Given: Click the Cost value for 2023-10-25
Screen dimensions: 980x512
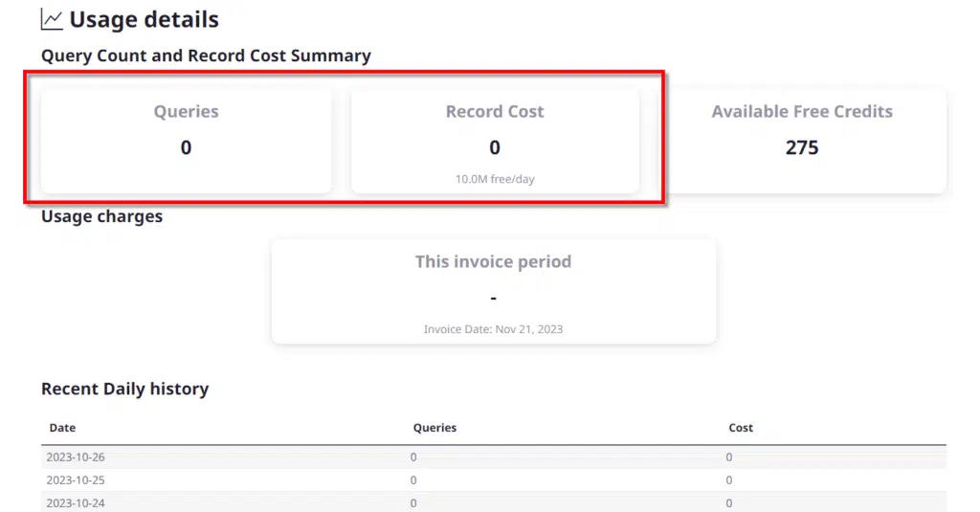Looking at the screenshot, I should click(729, 480).
